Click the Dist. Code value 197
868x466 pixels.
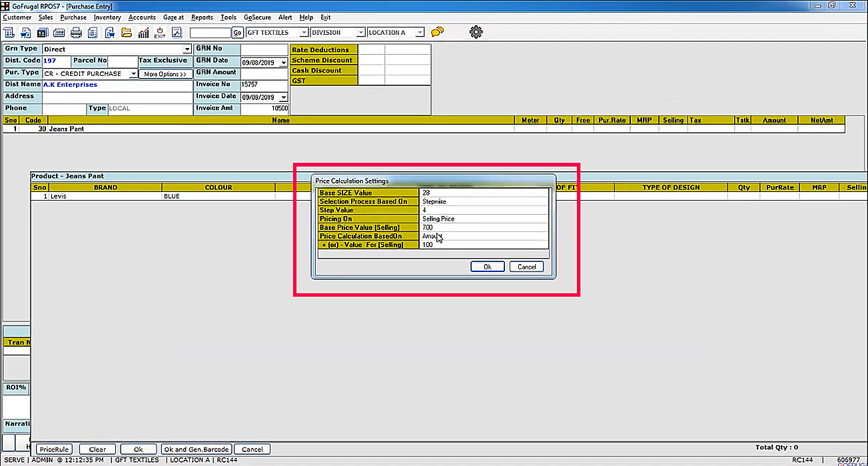pyautogui.click(x=49, y=61)
